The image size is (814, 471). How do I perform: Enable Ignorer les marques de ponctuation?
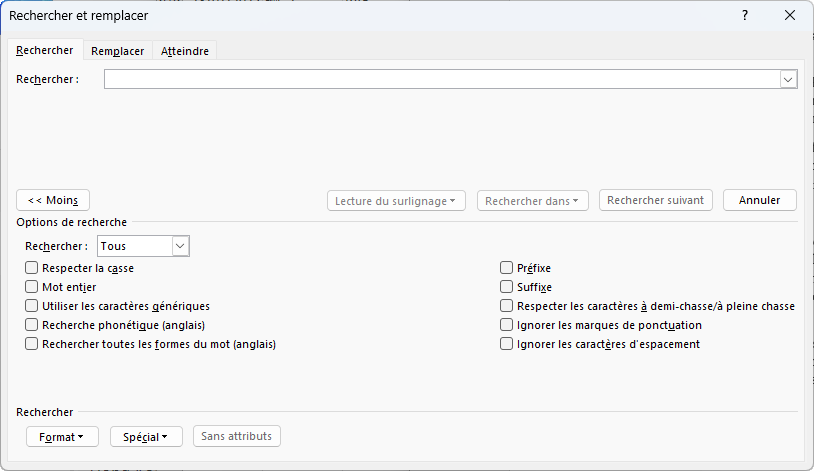coord(507,325)
